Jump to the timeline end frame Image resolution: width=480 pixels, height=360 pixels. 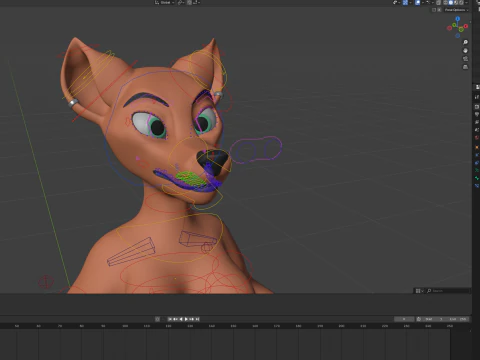tap(197, 319)
